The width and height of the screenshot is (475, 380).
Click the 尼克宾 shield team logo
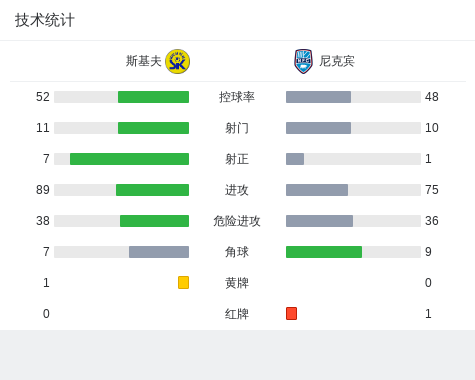point(303,61)
